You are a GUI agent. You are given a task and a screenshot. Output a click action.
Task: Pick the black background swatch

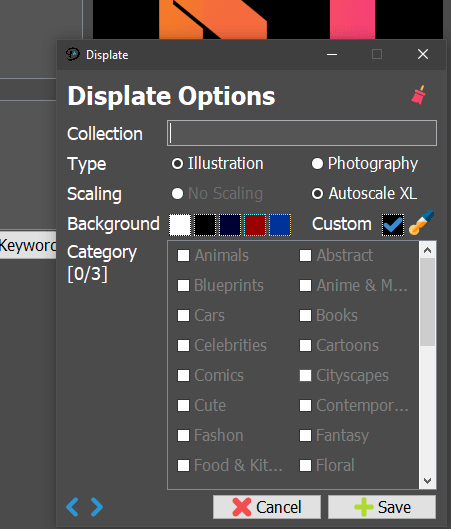pos(205,225)
